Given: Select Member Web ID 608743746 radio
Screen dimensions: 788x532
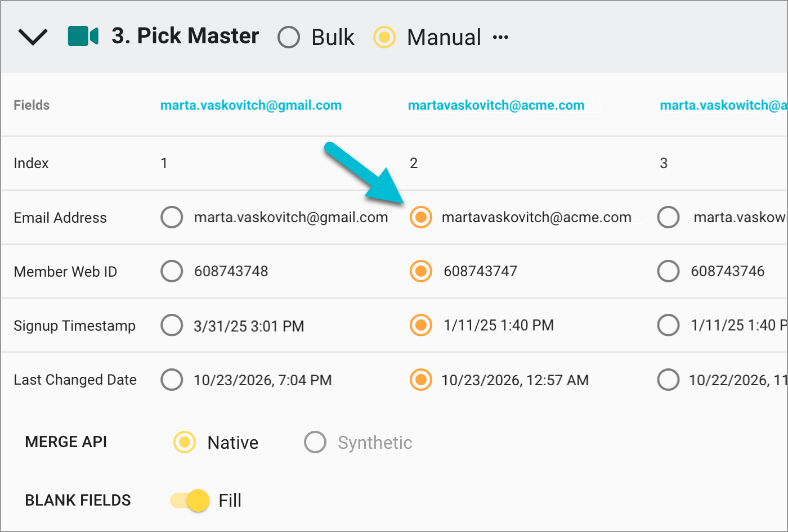Looking at the screenshot, I should 668,271.
